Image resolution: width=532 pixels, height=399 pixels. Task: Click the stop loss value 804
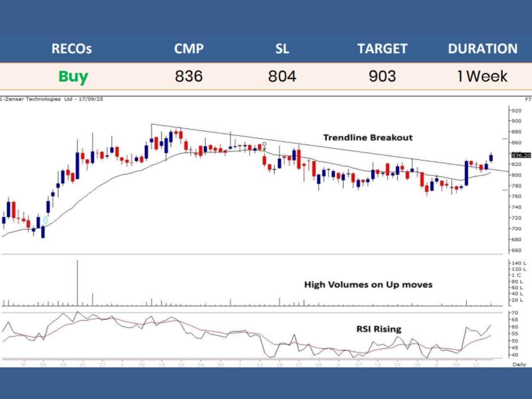282,76
